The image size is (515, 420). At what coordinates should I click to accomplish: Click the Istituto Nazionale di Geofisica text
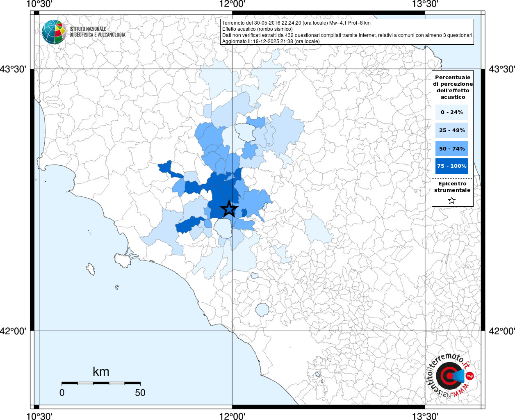coord(97,32)
